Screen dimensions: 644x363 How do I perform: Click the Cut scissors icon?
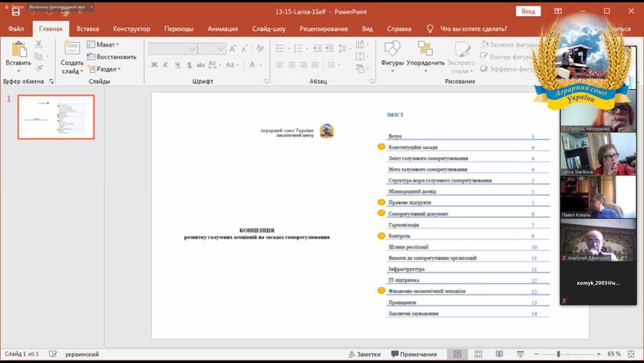coord(38,44)
